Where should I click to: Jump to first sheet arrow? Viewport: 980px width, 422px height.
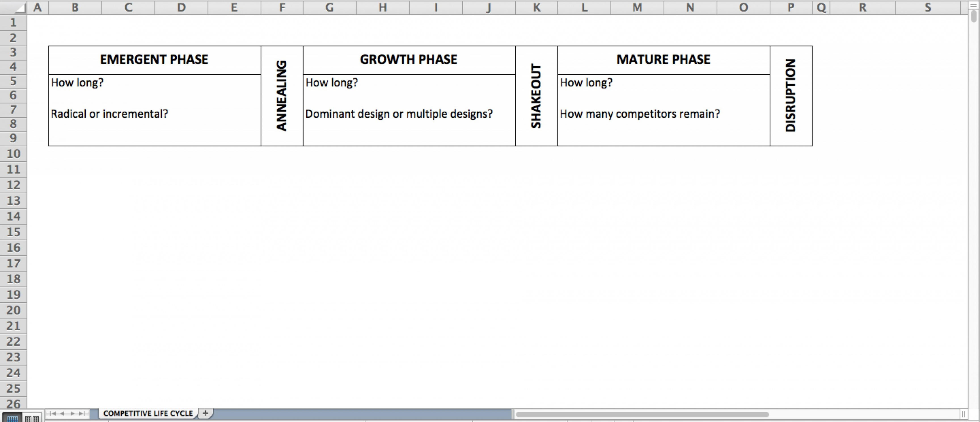point(53,413)
